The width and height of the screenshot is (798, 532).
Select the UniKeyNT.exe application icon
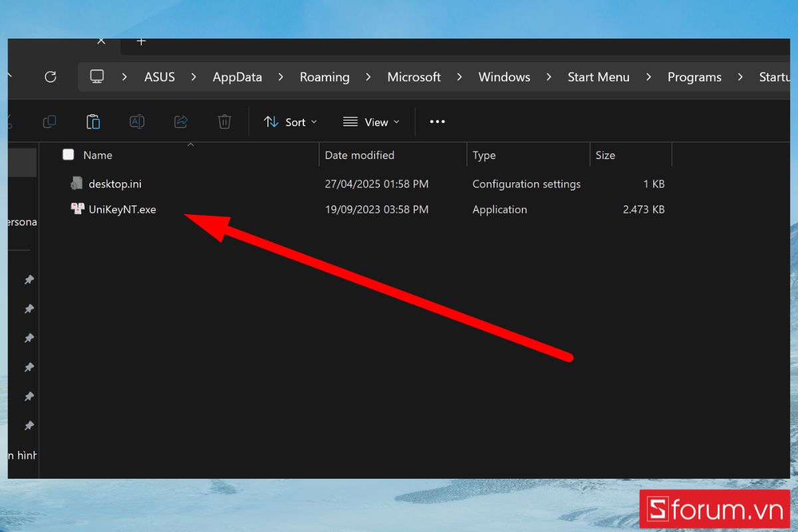click(x=77, y=209)
